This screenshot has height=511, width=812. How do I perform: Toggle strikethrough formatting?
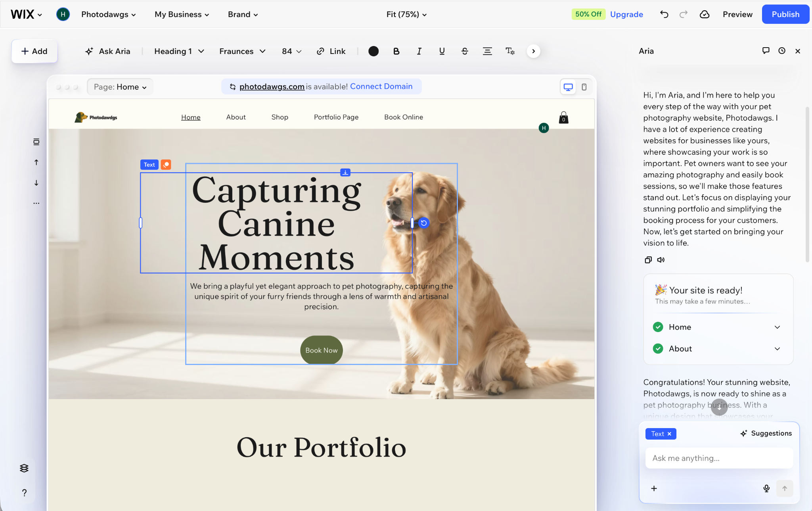(x=465, y=51)
